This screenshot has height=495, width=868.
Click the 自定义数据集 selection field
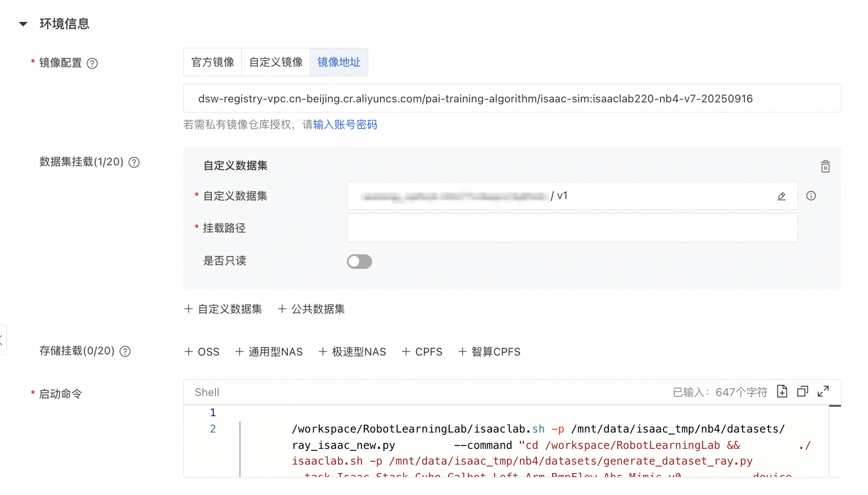[572, 196]
